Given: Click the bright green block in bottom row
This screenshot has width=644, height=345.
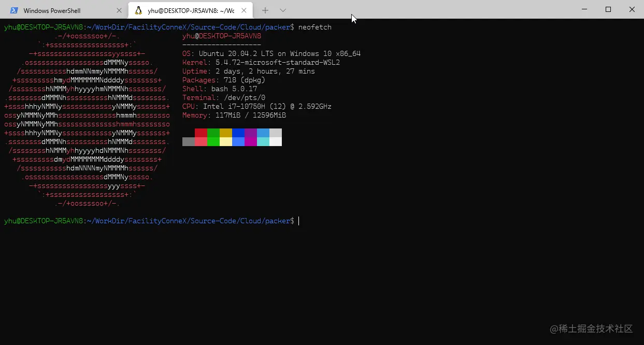Looking at the screenshot, I should (x=213, y=141).
